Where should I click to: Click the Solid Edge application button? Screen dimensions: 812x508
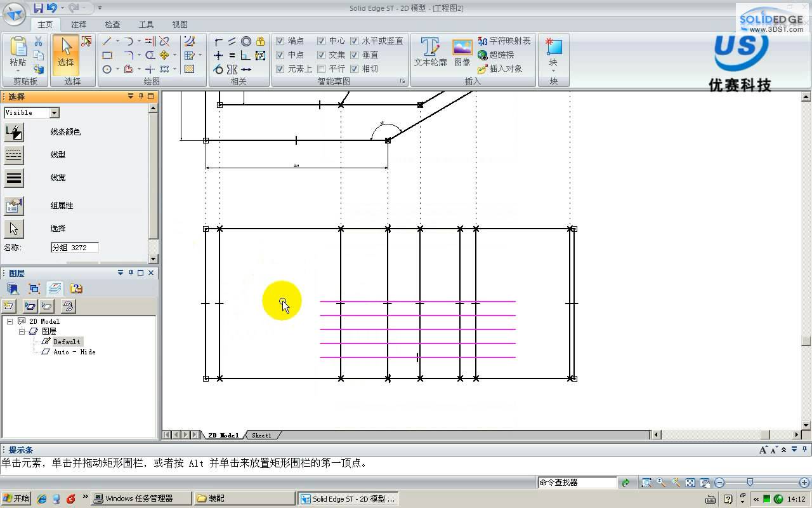(14, 14)
